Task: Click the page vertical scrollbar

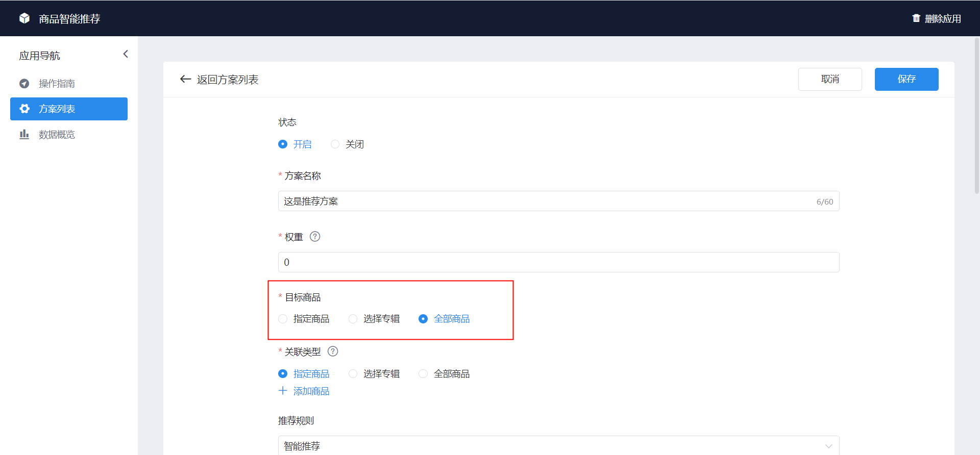Action: [977, 116]
